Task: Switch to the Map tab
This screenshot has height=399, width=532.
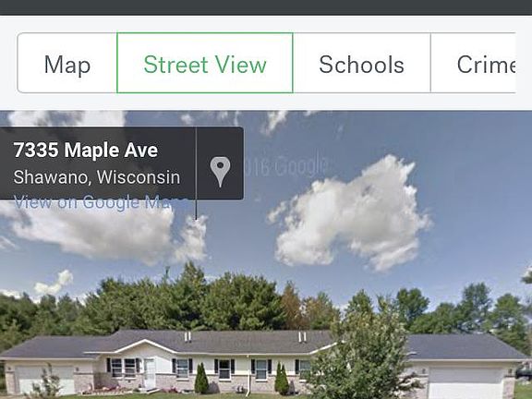Action: [67, 64]
